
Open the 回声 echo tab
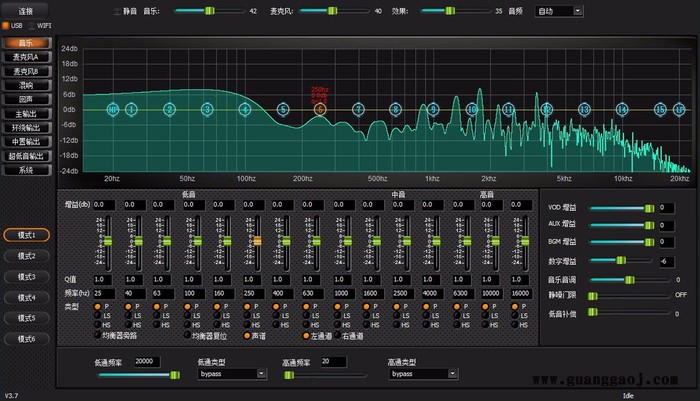[x=26, y=100]
